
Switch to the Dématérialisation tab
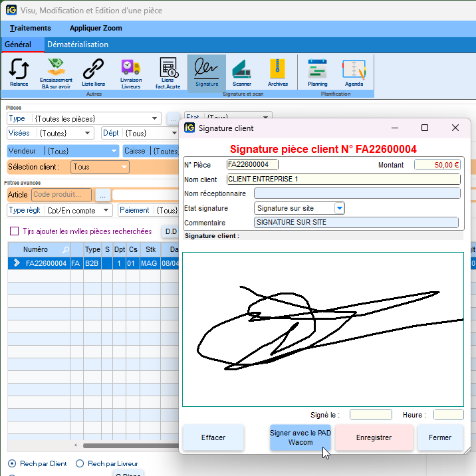pyautogui.click(x=77, y=45)
